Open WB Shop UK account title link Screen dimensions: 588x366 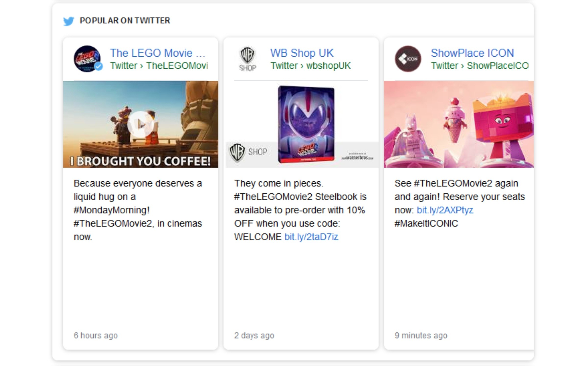(302, 53)
